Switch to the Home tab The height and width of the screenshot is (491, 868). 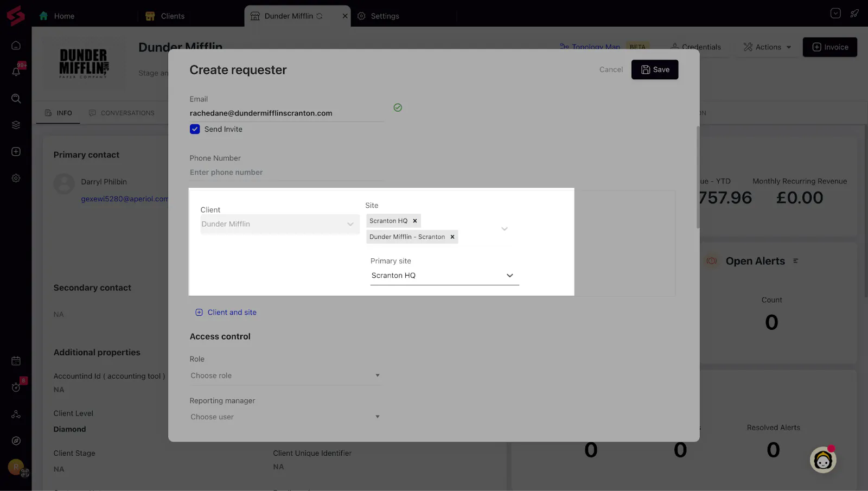pyautogui.click(x=57, y=16)
